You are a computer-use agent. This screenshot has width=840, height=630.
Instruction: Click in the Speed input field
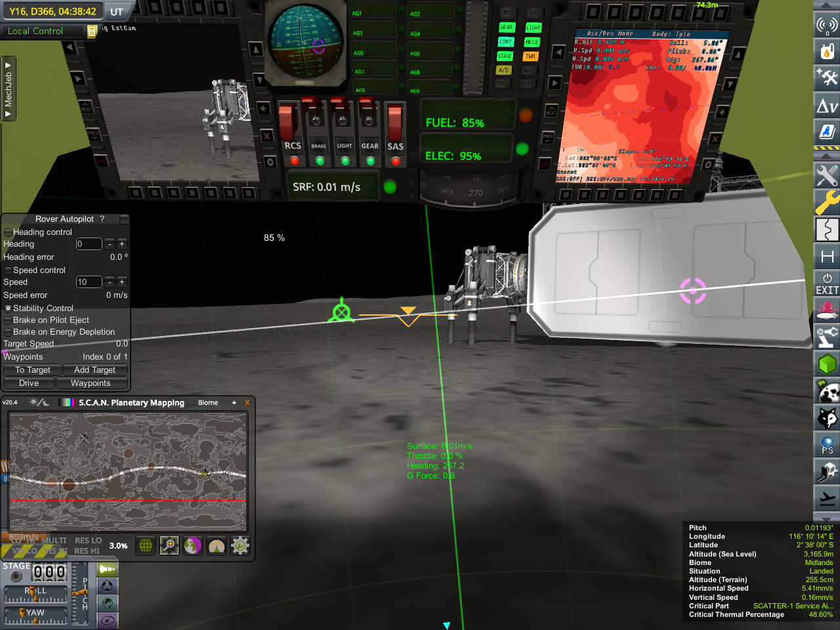pos(89,282)
